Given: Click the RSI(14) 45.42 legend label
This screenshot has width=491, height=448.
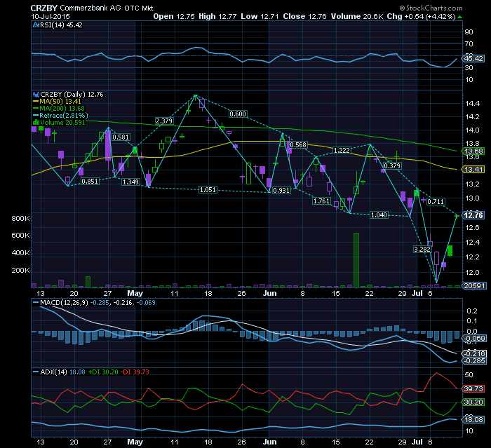Looking at the screenshot, I should coord(62,25).
